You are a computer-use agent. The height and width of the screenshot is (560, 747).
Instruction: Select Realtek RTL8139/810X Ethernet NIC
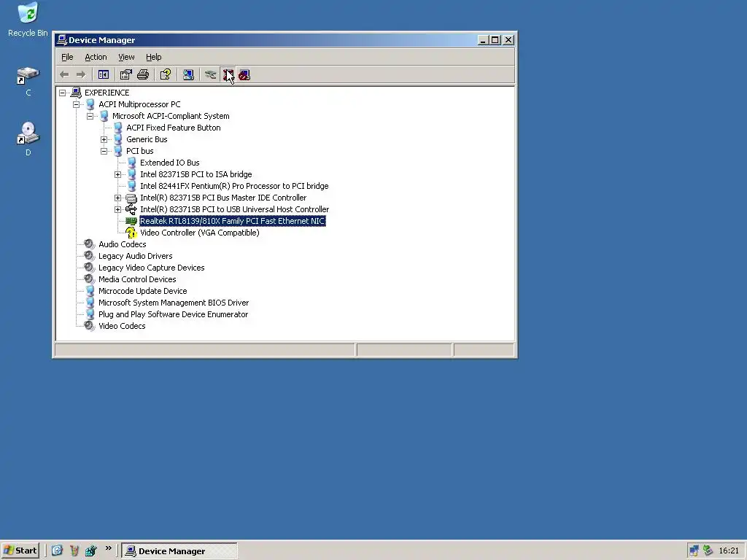[233, 221]
